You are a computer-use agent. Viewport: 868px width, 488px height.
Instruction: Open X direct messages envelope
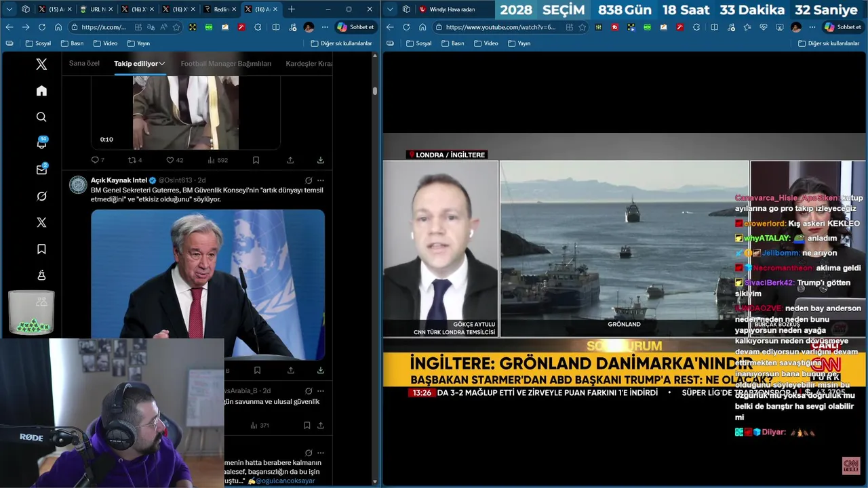[x=41, y=169]
